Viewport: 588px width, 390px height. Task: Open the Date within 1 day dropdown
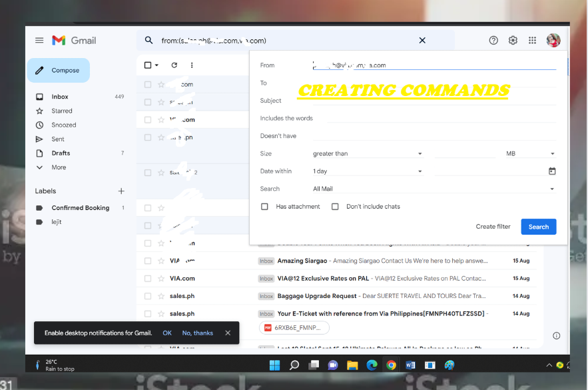(x=368, y=171)
